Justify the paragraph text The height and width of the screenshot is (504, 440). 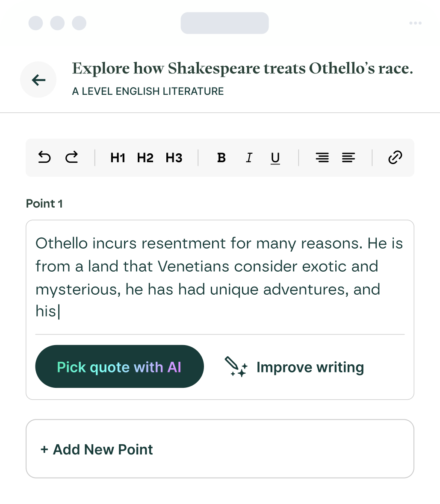tap(322, 158)
